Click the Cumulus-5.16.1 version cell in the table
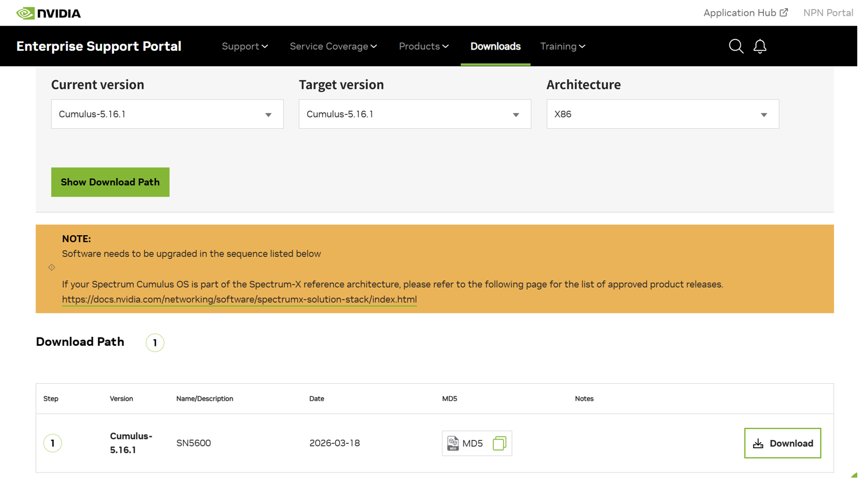This screenshot has width=868, height=494. (x=131, y=443)
